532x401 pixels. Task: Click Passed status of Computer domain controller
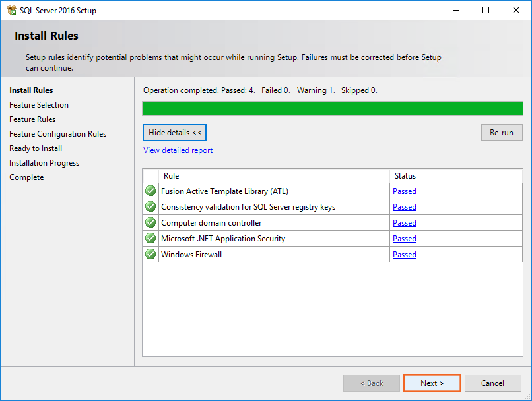pos(404,223)
